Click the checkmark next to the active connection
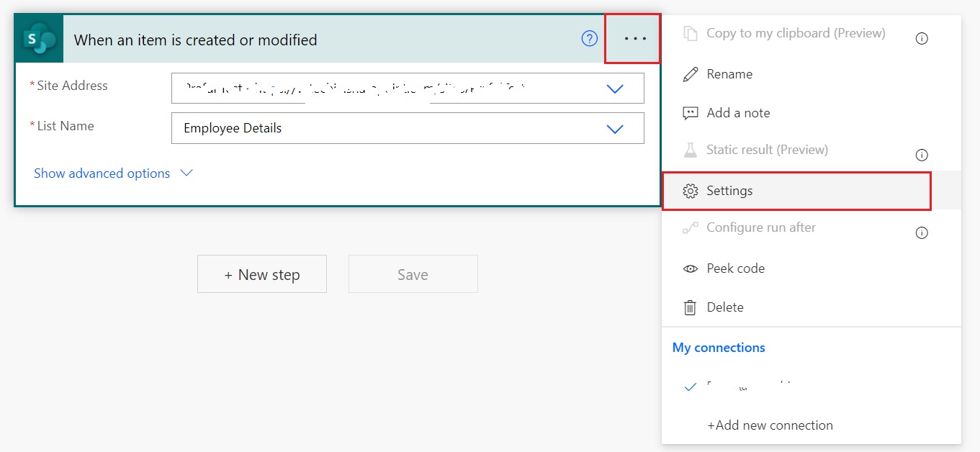 pos(690,386)
